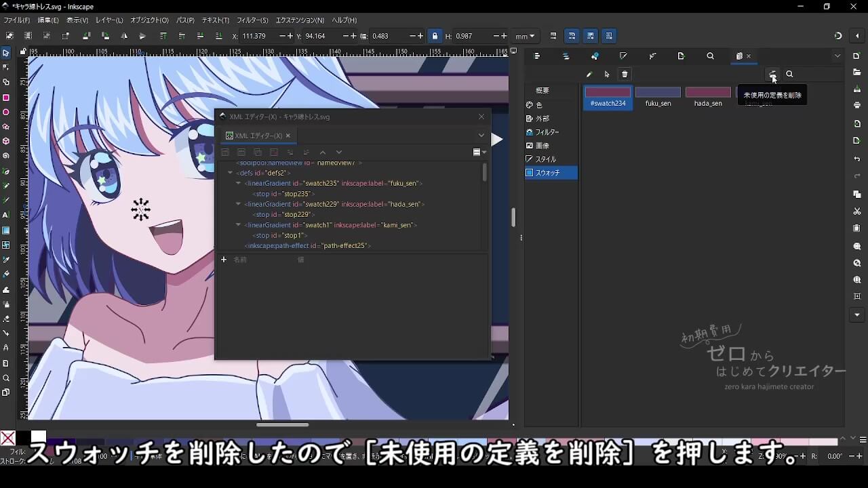Click the Select all objects icon
868x488 pixels.
click(9, 36)
